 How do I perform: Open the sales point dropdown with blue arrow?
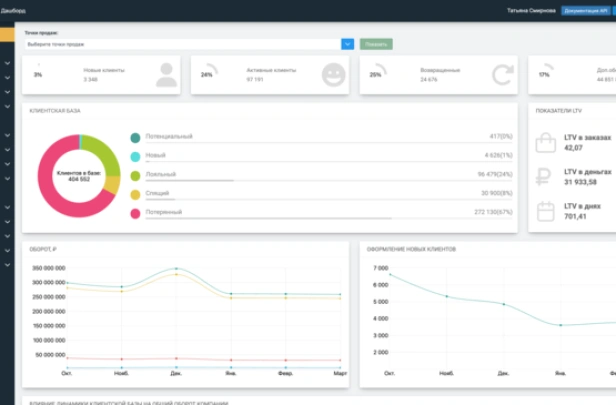[x=347, y=44]
